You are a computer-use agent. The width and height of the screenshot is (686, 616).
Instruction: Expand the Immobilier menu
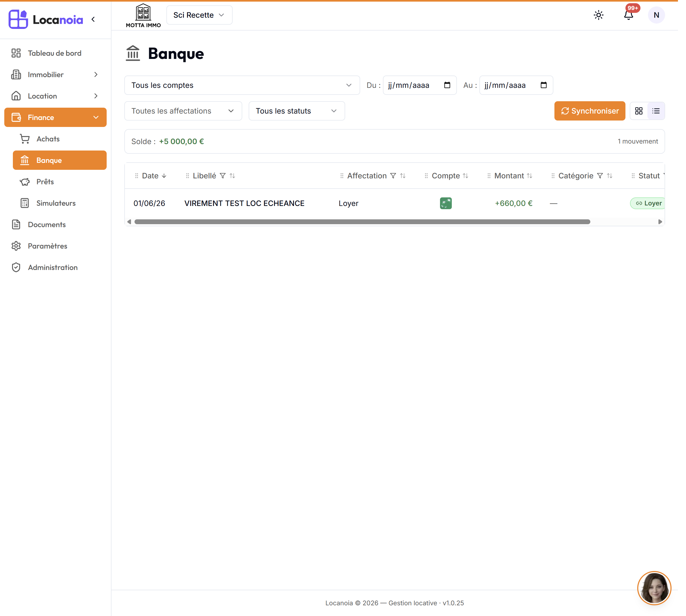pos(55,74)
